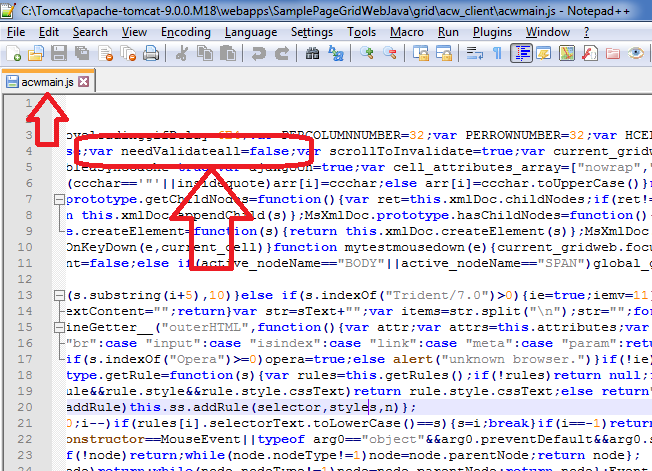Open Find with the binoculars icon
The width and height of the screenshot is (652, 471).
point(311,53)
